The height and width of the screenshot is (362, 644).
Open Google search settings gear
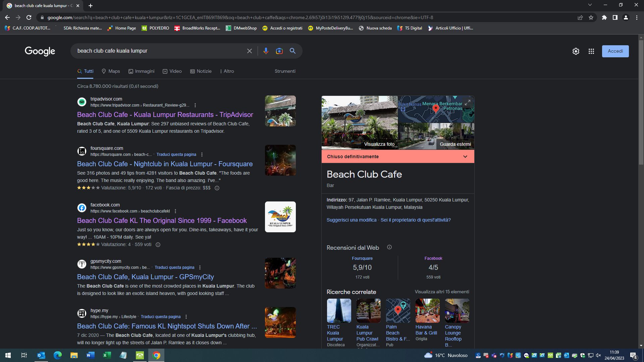(x=576, y=51)
